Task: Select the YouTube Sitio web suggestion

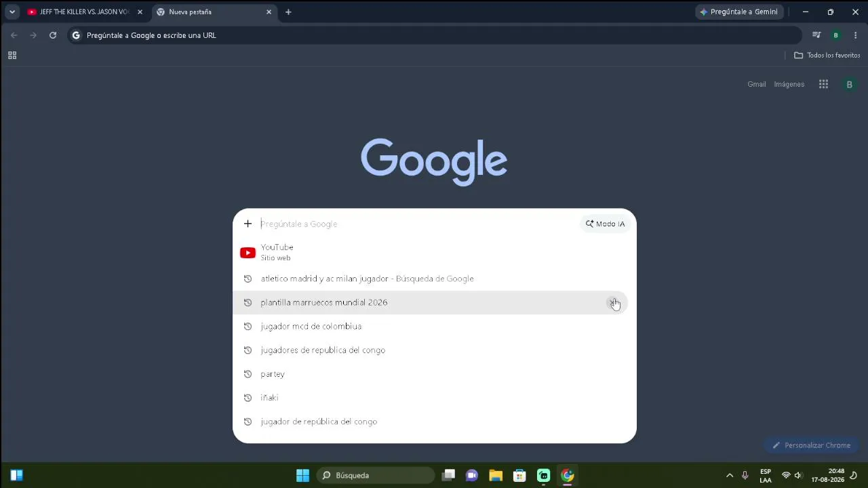Action: tap(435, 252)
